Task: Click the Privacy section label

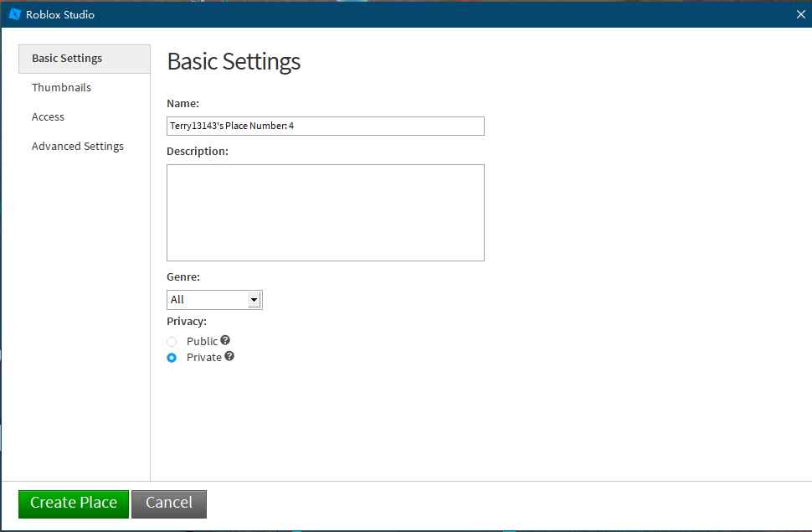Action: click(x=187, y=322)
